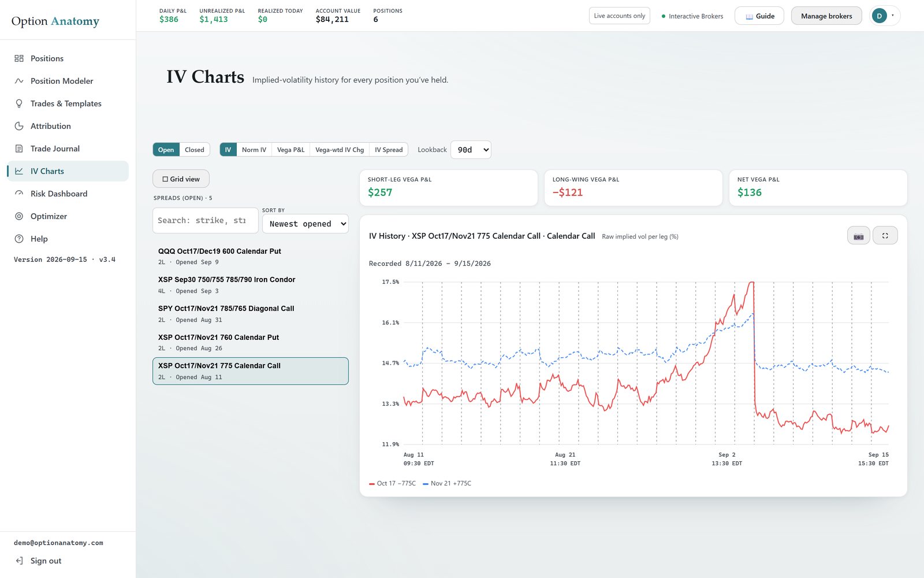This screenshot has height=578, width=924.
Task: Click Unrealized P&L value $1,413
Action: 214,20
